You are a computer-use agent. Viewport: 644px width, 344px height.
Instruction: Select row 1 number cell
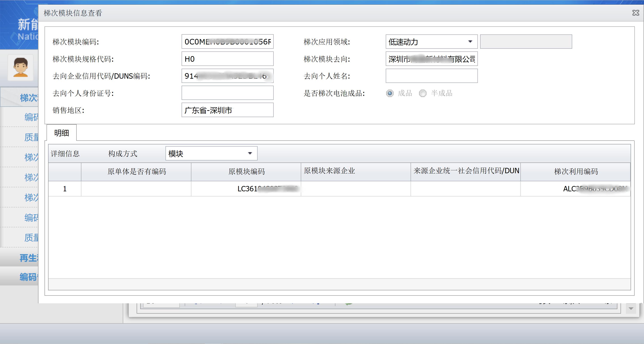coord(65,189)
